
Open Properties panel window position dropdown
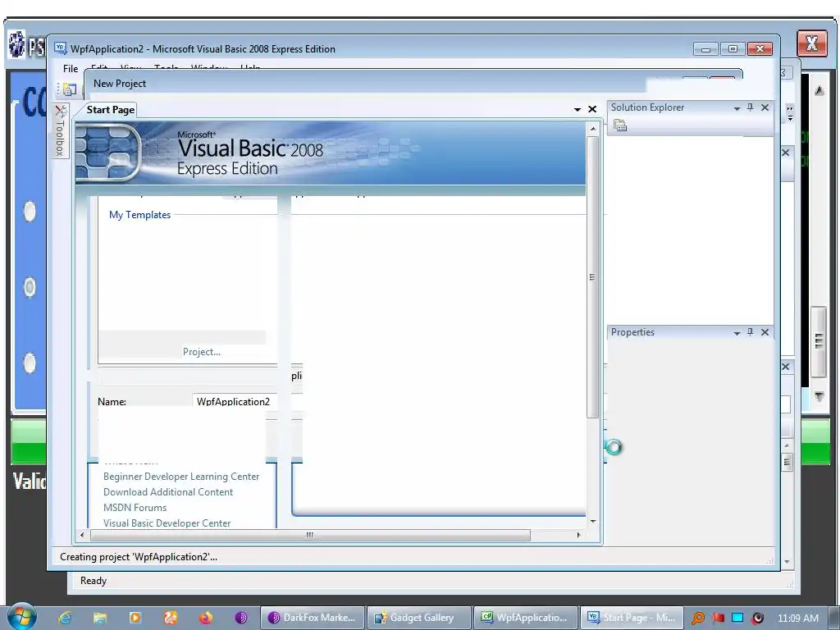point(737,333)
